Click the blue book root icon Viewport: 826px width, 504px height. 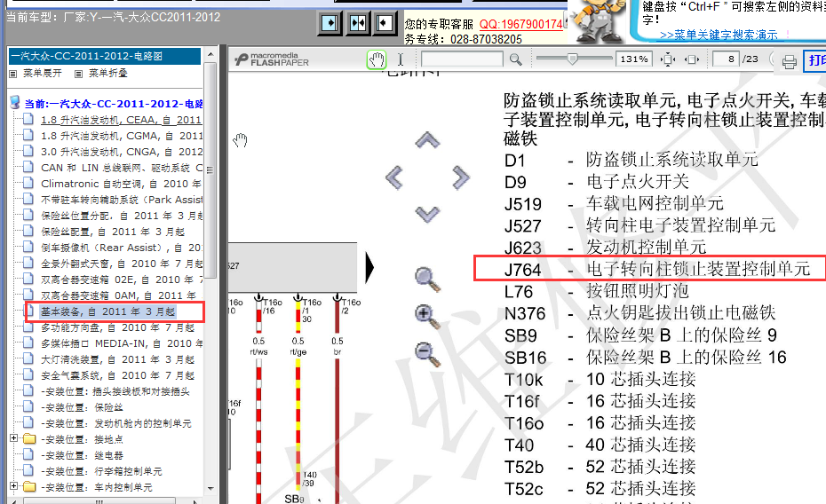[15, 102]
